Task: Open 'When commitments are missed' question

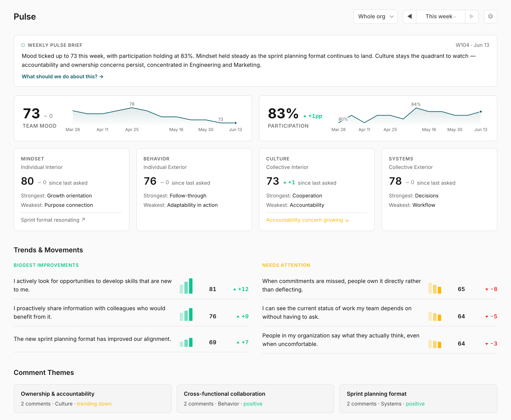Action: (342, 285)
